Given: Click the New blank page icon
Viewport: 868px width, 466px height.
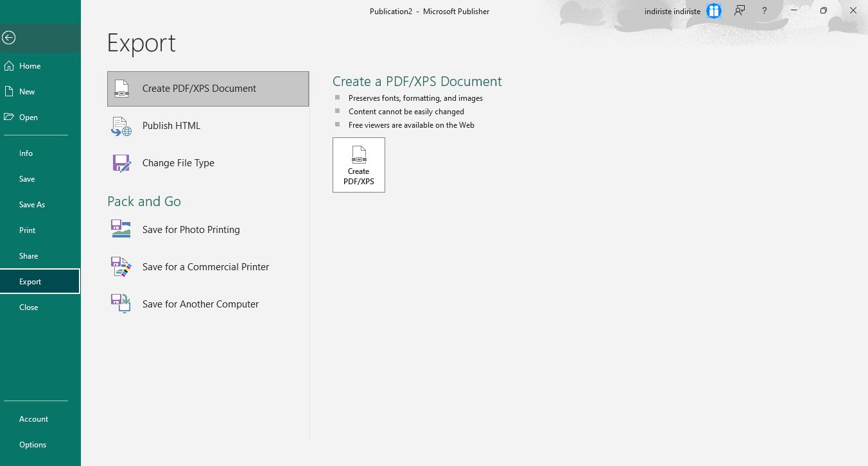Looking at the screenshot, I should pyautogui.click(x=9, y=91).
